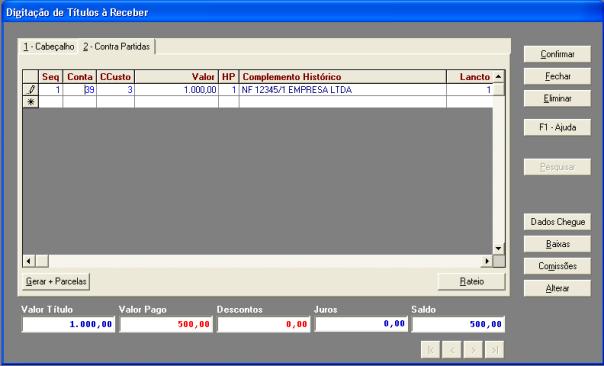Go to last record navigation button
Screen dimensions: 604x366
[x=494, y=350]
